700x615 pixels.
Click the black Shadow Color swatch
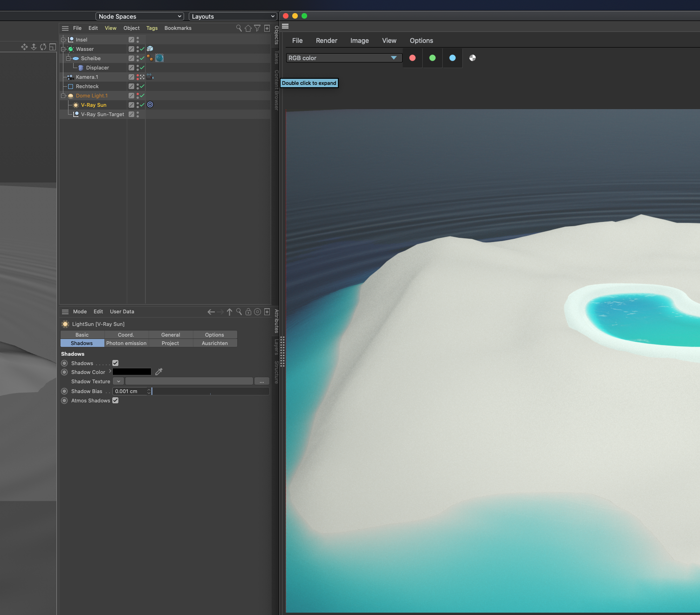(x=132, y=372)
